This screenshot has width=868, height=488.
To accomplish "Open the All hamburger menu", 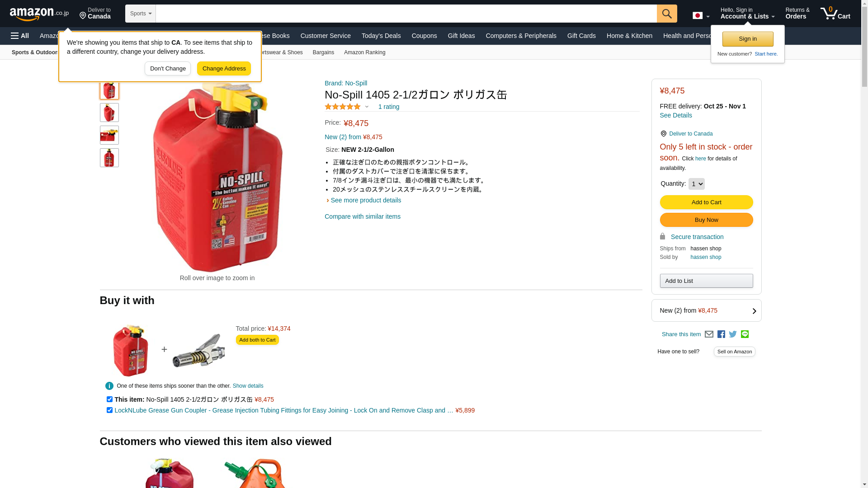I will tap(20, 36).
